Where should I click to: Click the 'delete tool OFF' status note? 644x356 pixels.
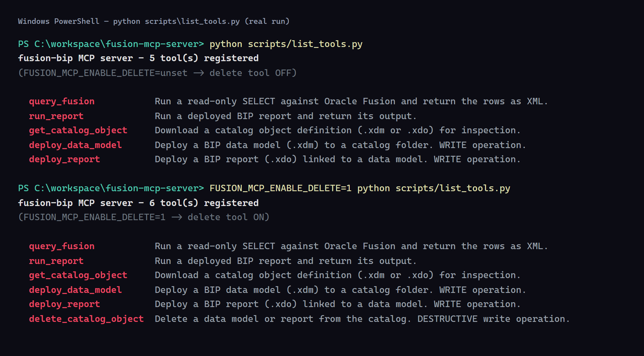[x=157, y=73]
